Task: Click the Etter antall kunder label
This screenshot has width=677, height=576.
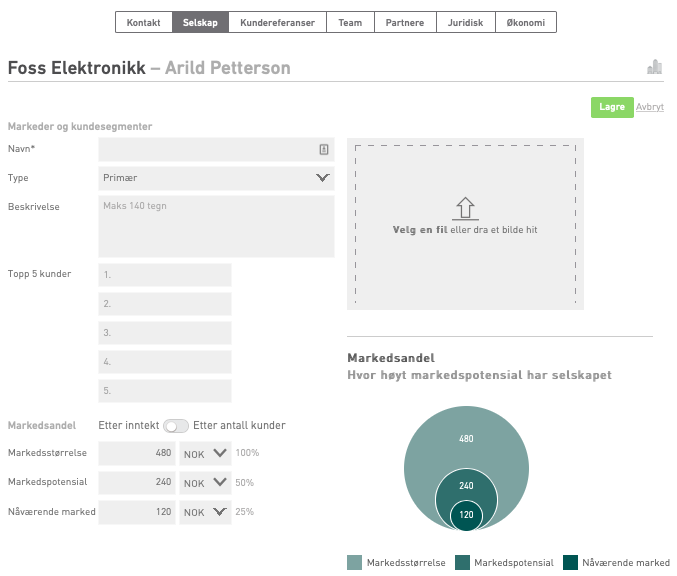Action: point(239,426)
